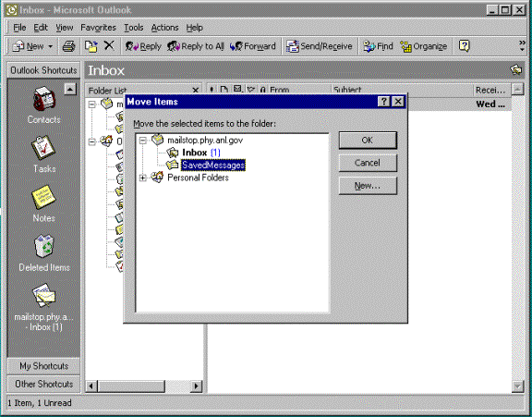Sort by Flag Status column header
Viewport: 532px width, 417px height.
250,90
